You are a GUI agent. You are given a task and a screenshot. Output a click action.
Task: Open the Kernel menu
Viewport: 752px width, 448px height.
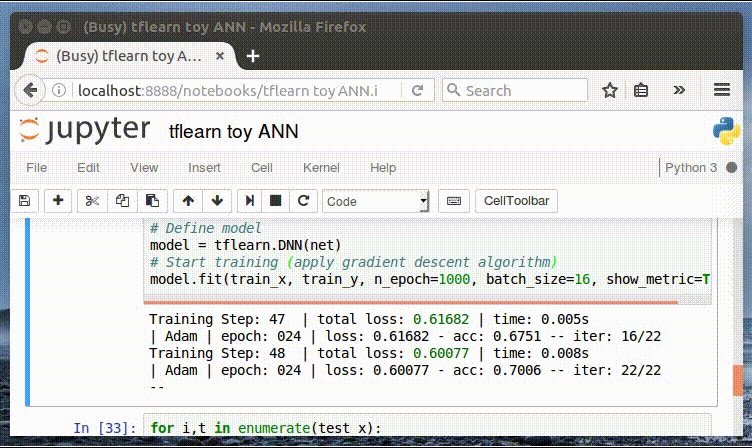point(321,167)
